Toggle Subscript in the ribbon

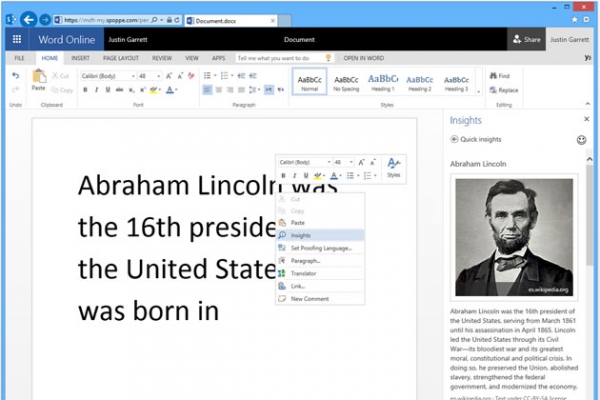tap(131, 90)
